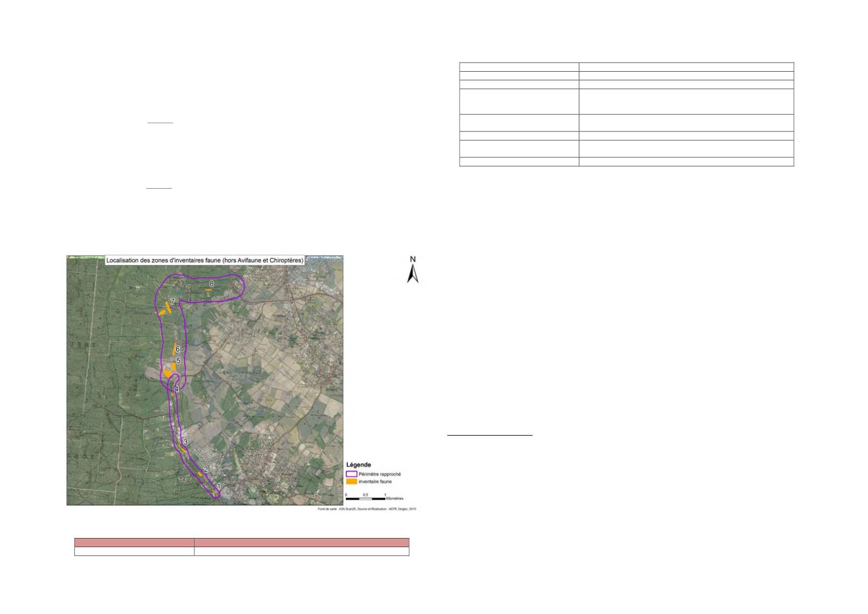Click zone number 1 at map bottom
This screenshot has width=868, height=614.
[218, 486]
